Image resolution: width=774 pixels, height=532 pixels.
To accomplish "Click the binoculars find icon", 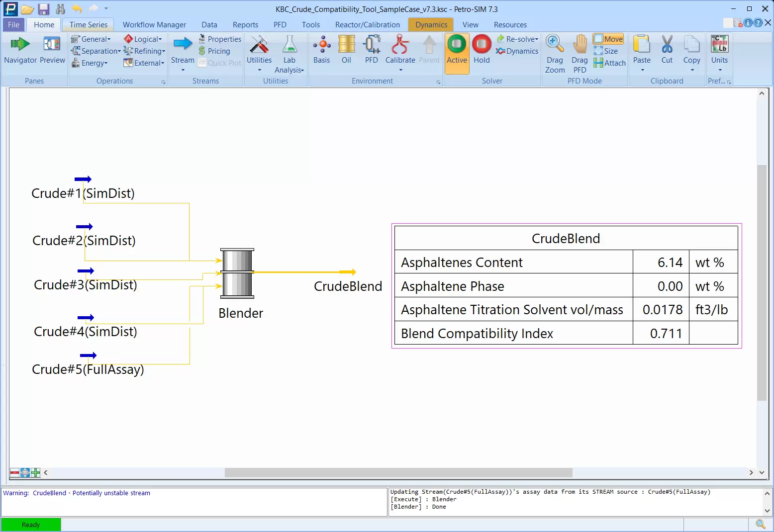I will point(61,9).
